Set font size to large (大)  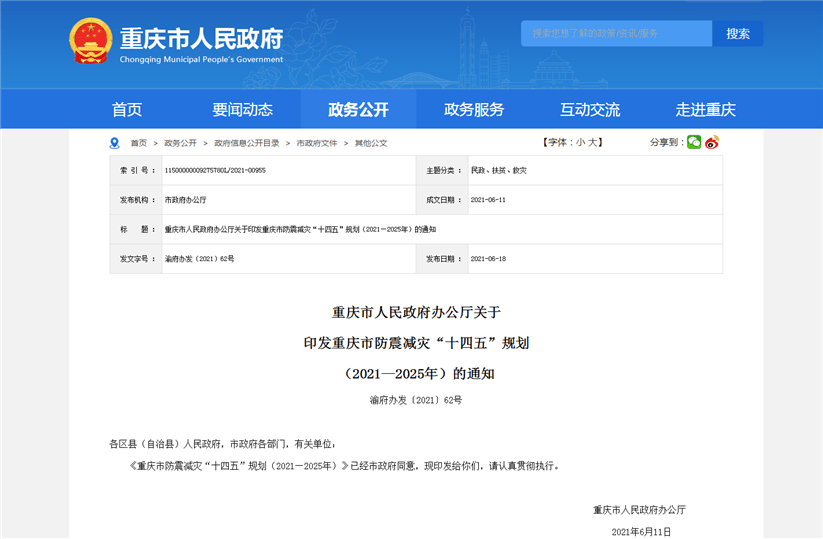[594, 143]
